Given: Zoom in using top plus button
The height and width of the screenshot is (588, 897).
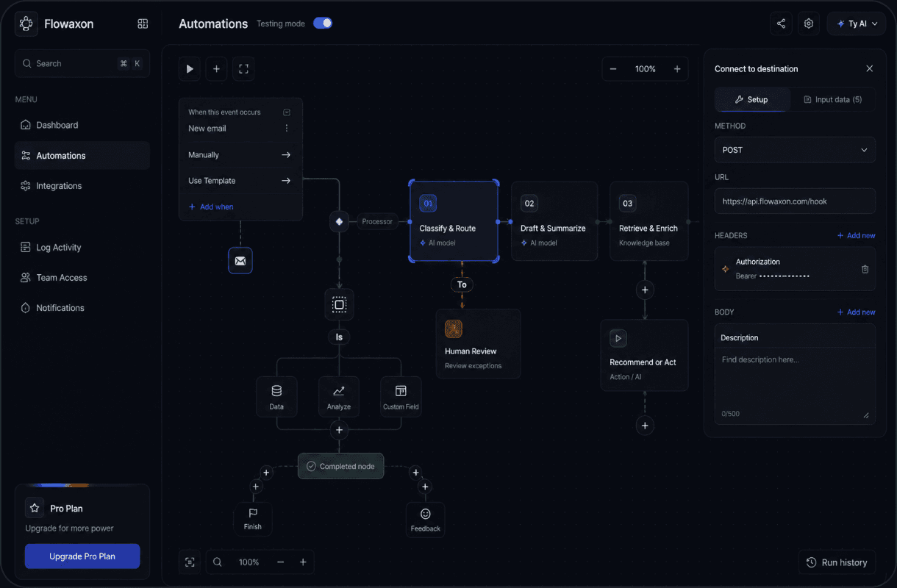Looking at the screenshot, I should [677, 69].
